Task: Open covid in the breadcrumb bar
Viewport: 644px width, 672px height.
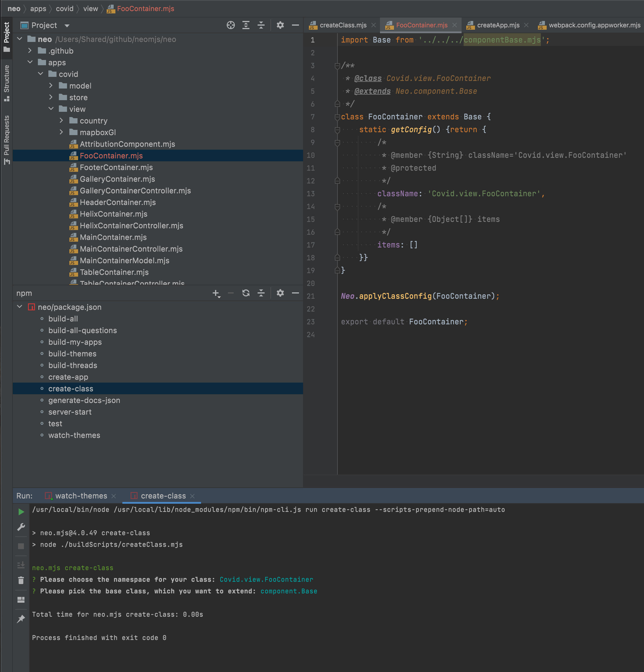Action: (64, 8)
